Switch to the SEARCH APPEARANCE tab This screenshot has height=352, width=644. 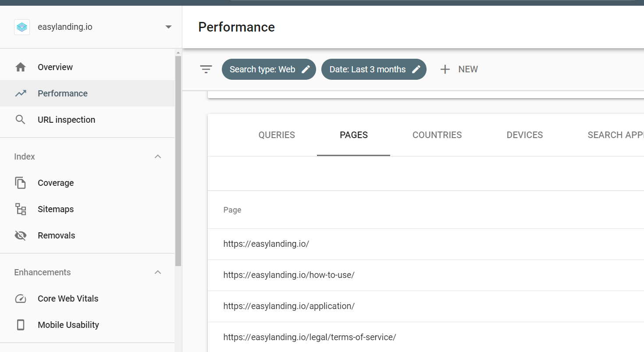616,135
